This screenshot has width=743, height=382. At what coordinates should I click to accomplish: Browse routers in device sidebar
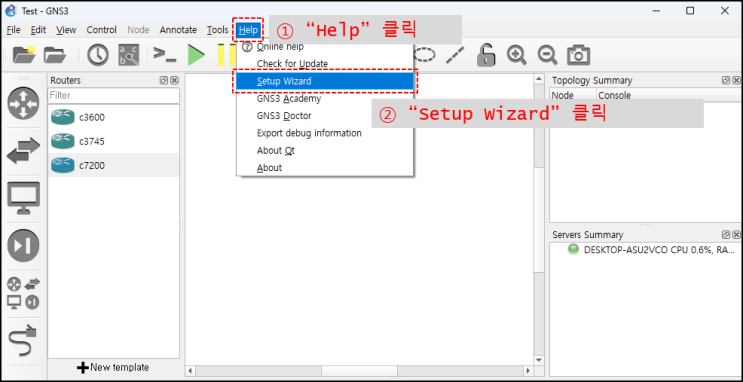click(23, 103)
